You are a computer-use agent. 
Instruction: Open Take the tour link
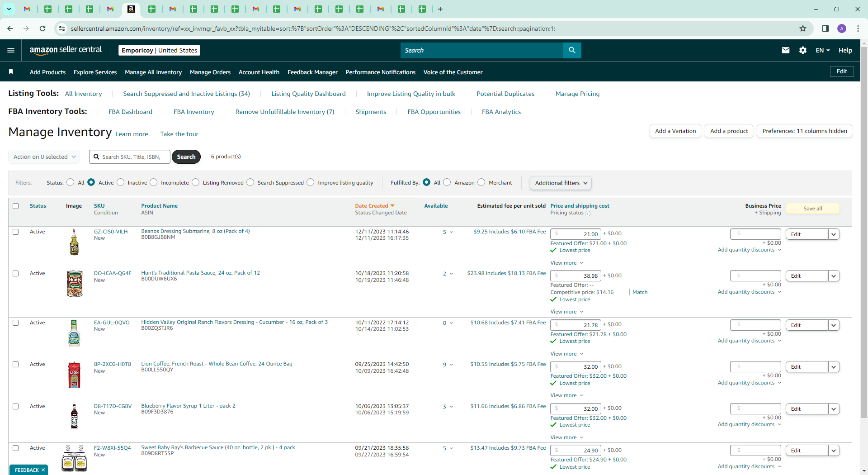[x=179, y=134]
